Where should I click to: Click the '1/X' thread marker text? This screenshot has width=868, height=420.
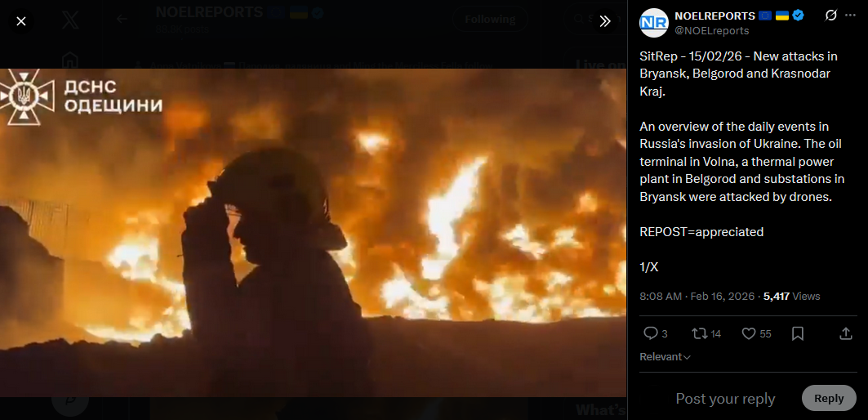click(649, 267)
